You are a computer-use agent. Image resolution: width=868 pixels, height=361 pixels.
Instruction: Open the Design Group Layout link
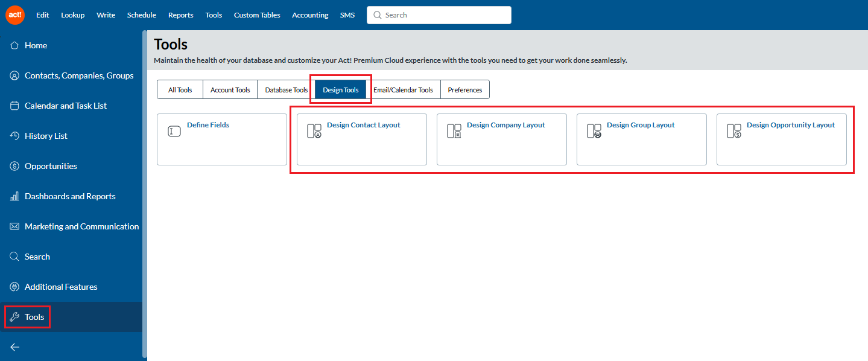641,125
